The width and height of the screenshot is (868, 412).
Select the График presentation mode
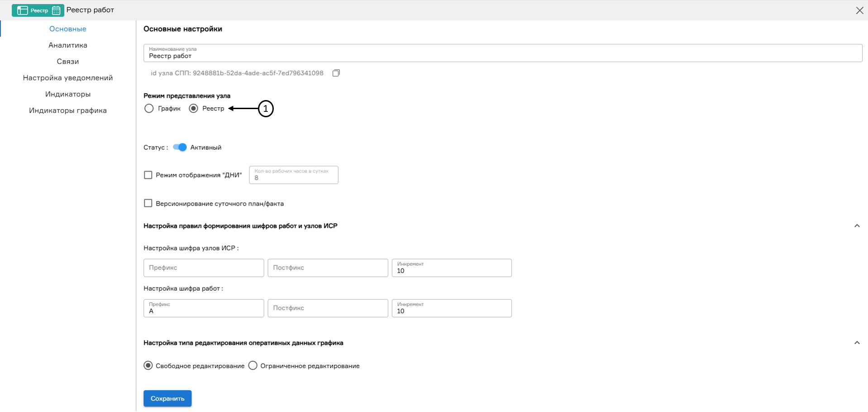pos(149,108)
